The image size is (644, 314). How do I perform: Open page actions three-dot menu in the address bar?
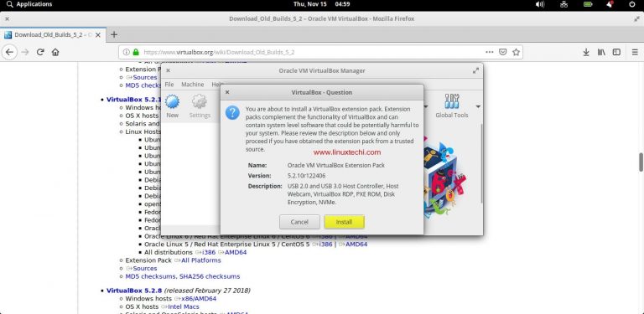[490, 52]
